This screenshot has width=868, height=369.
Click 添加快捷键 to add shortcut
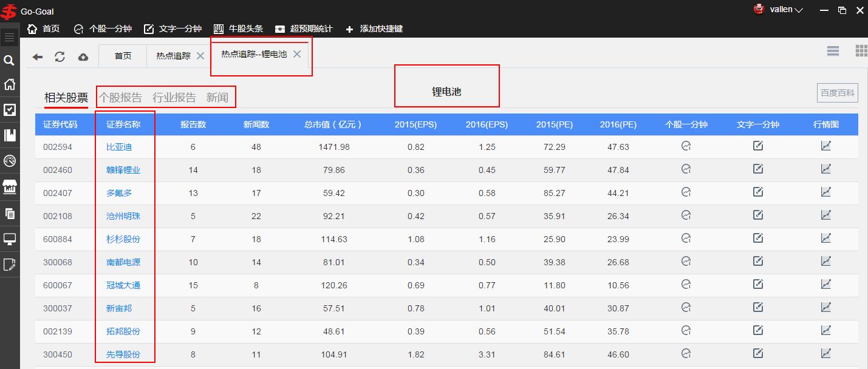(x=374, y=29)
